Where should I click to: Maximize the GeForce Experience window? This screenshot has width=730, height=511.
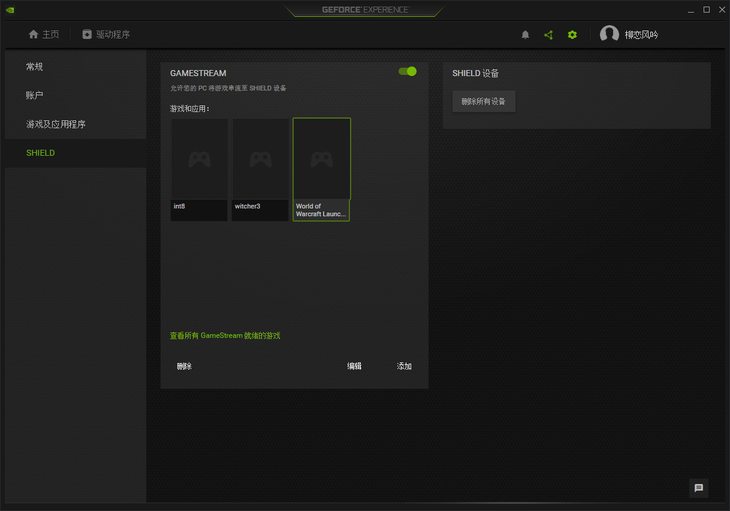point(706,10)
